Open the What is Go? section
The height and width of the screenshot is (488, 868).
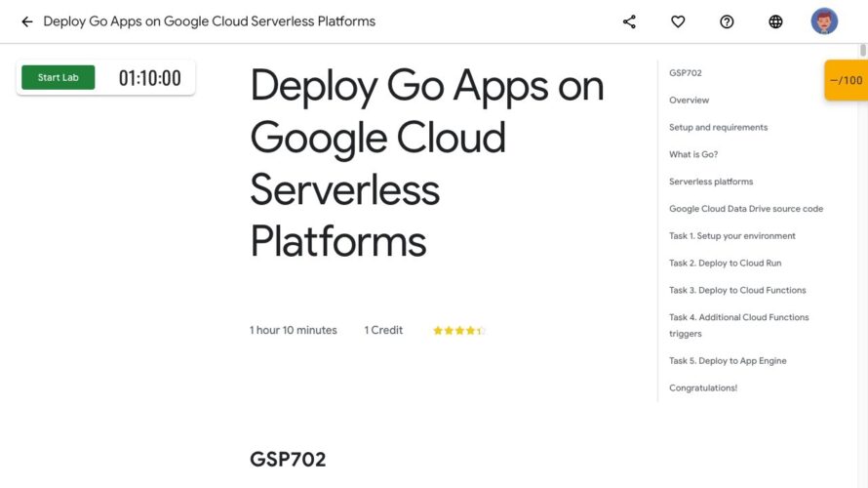click(x=693, y=154)
